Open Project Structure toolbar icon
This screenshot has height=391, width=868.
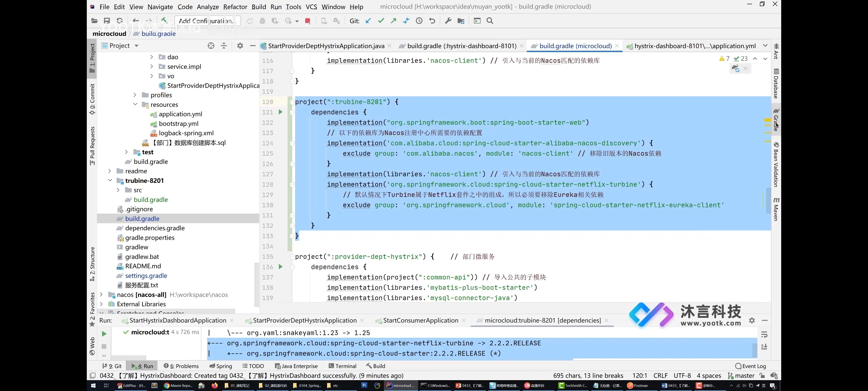click(x=461, y=21)
